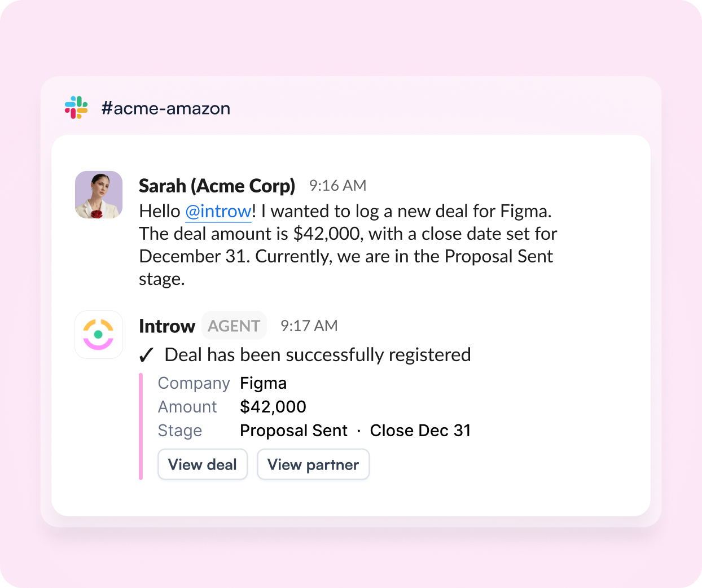Select the Proposal Sent stage value

(294, 431)
